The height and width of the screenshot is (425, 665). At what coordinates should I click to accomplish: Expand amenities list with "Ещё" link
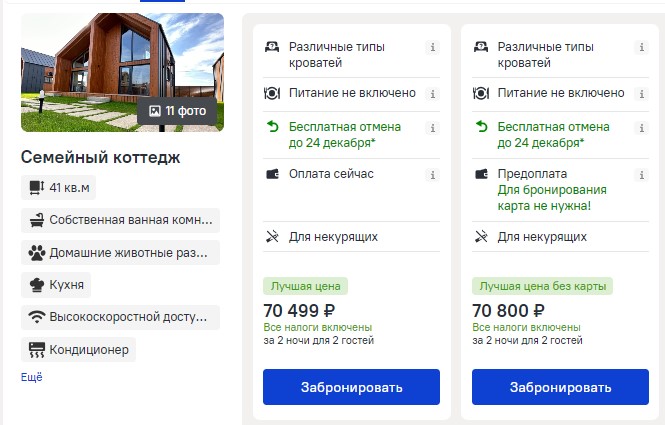[32, 377]
